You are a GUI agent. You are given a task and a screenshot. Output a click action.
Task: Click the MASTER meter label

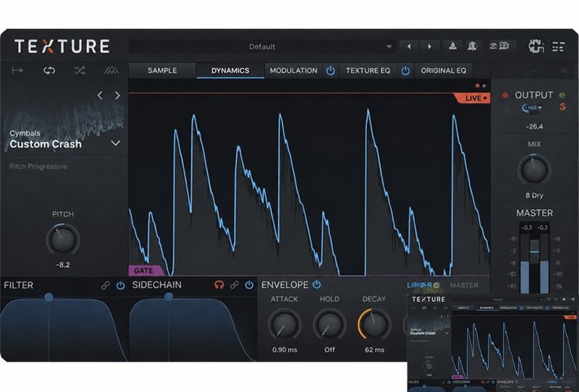pos(534,213)
